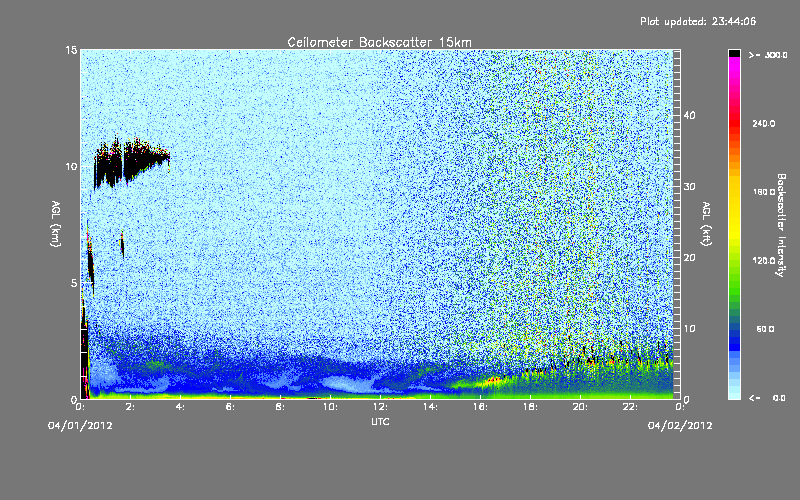Click the '6:' hour tick label
Screen dimensions: 800x500
[x=231, y=407]
